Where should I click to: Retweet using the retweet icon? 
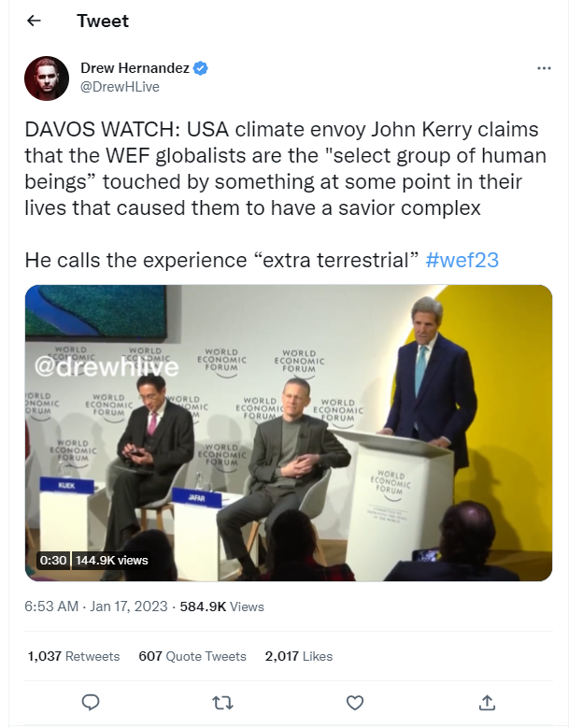(x=223, y=701)
